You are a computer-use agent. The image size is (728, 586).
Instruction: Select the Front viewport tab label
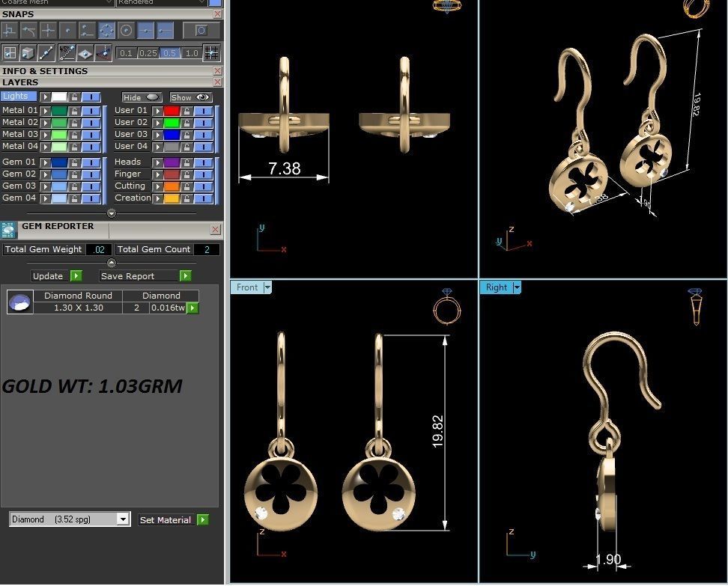click(x=247, y=287)
